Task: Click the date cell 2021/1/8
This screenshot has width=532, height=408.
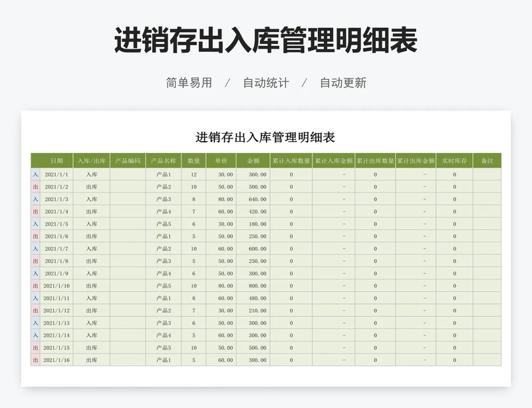Action: tap(57, 262)
